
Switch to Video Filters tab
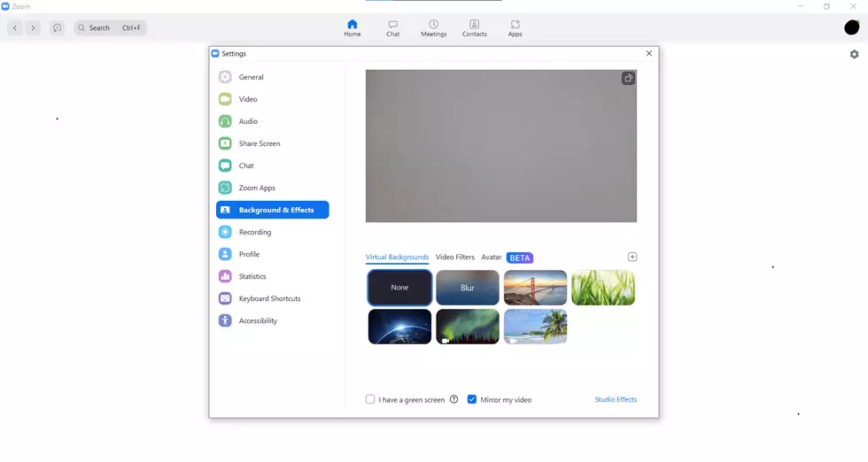point(455,258)
